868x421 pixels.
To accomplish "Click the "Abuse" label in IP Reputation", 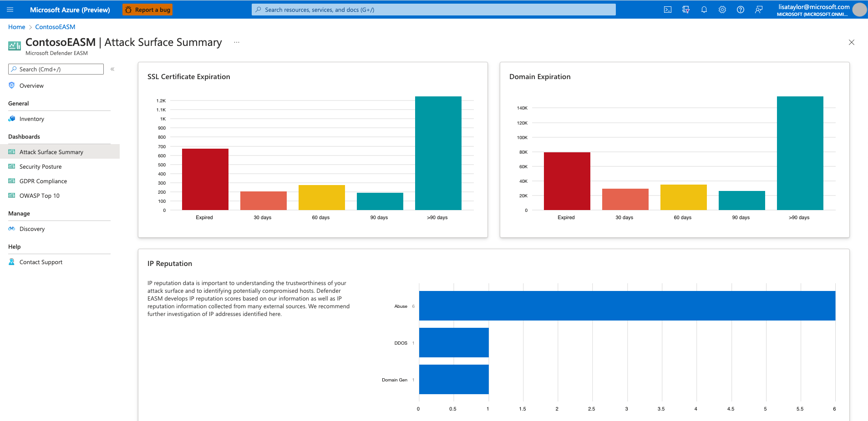I will click(401, 306).
